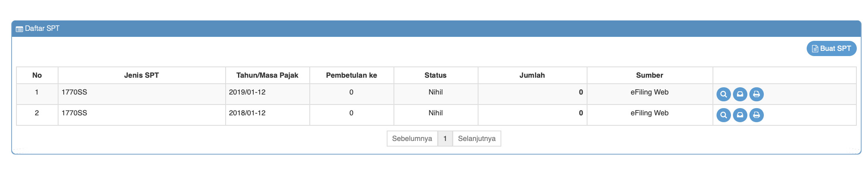The height and width of the screenshot is (173, 868).
Task: Select page 1 in the pagination
Action: (445, 139)
